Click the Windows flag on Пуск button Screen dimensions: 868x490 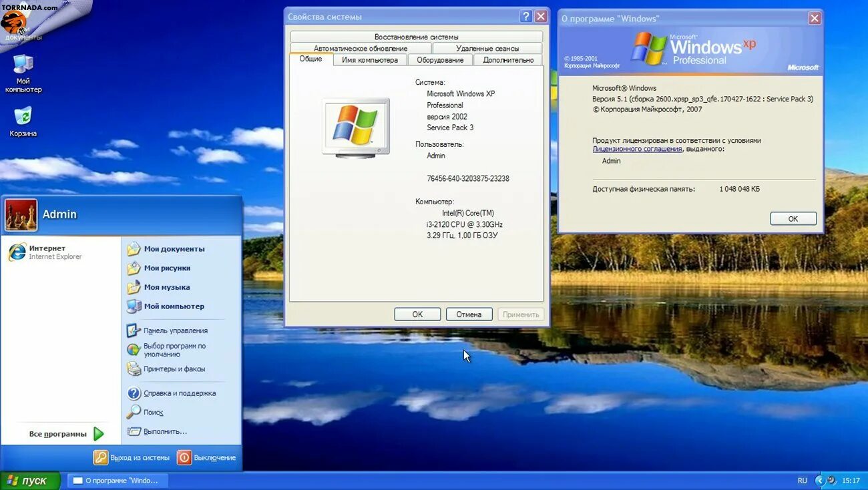click(x=11, y=481)
